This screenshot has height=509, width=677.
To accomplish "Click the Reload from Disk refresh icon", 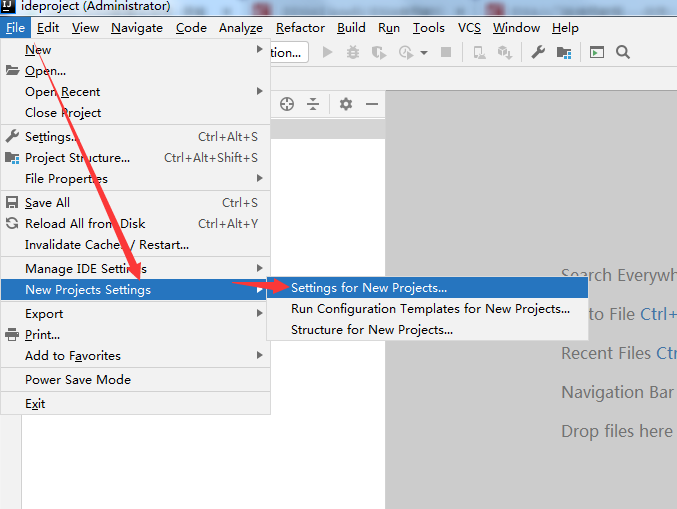I will [x=12, y=223].
